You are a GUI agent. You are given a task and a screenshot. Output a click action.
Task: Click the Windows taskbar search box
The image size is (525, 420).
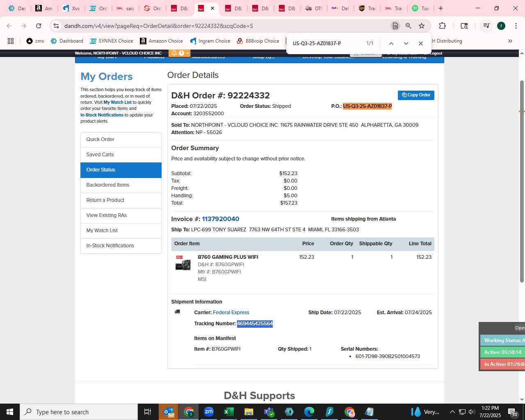click(x=79, y=412)
